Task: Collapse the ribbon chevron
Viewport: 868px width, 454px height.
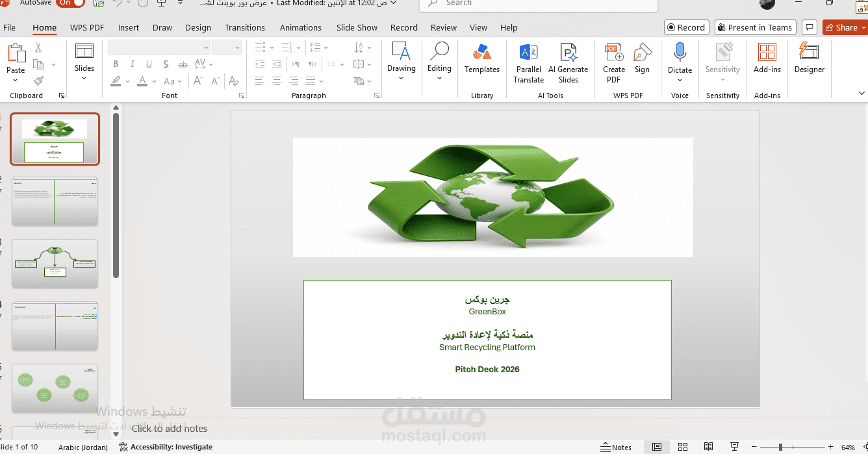Action: tap(862, 94)
